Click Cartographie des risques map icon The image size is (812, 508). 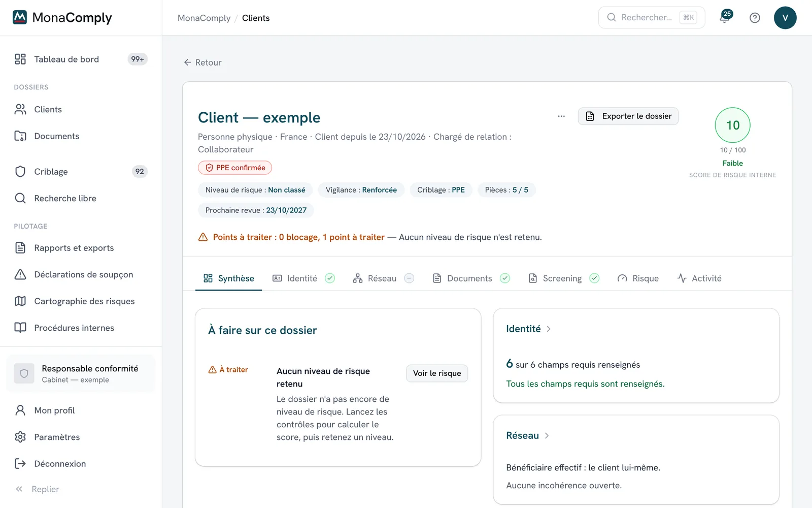[x=20, y=301]
